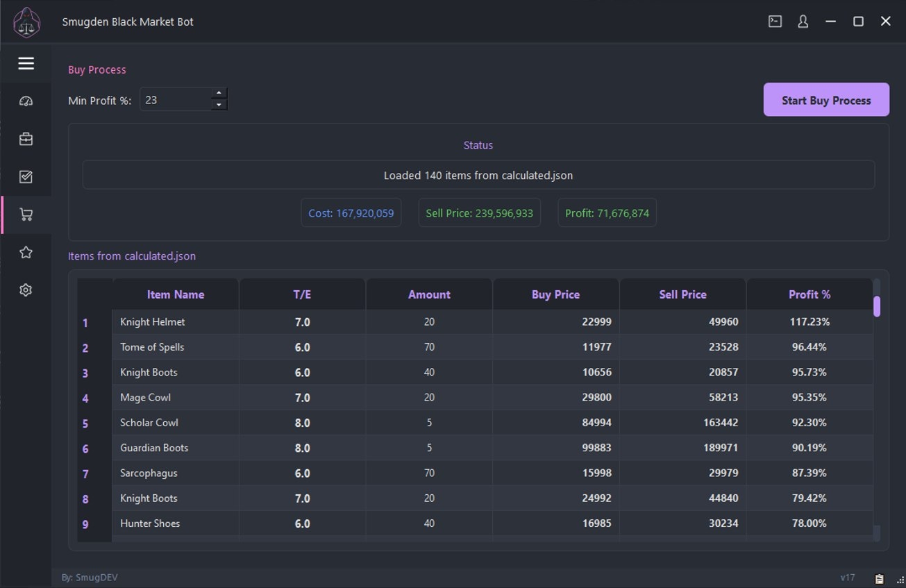Click the Cost: 167,920,059 badge
The height and width of the screenshot is (588, 906).
pos(351,212)
